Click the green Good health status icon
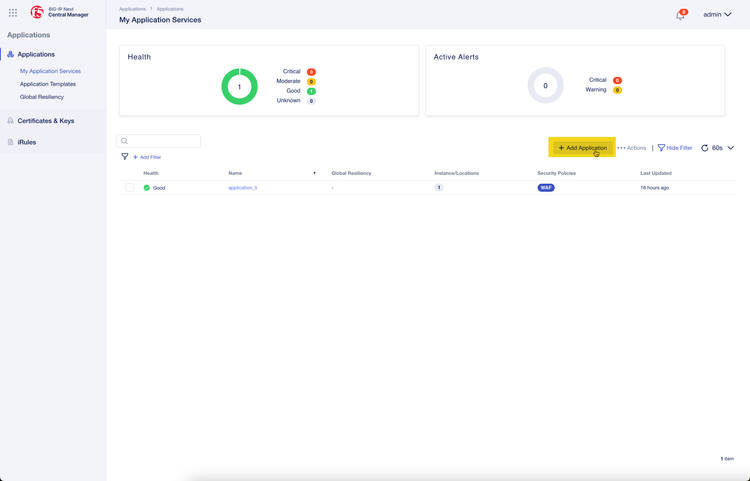 [x=147, y=188]
